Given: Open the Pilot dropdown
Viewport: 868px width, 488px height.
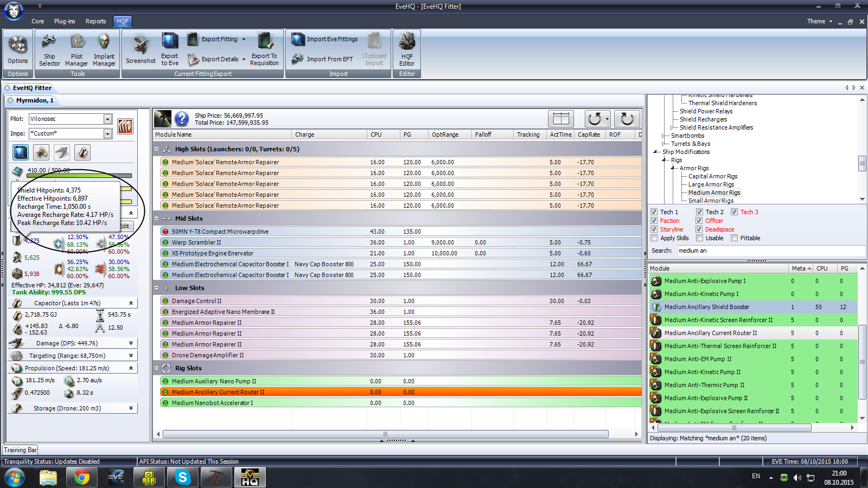Looking at the screenshot, I should (107, 119).
